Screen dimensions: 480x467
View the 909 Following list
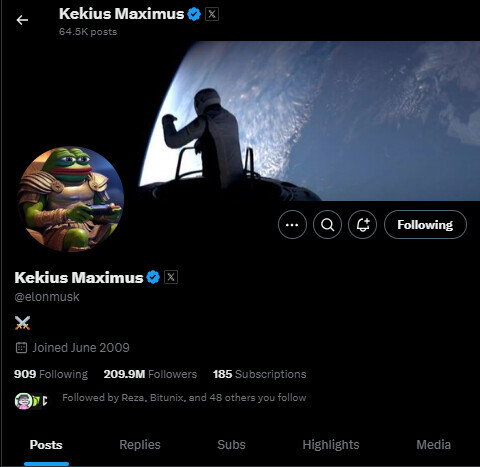click(x=51, y=374)
